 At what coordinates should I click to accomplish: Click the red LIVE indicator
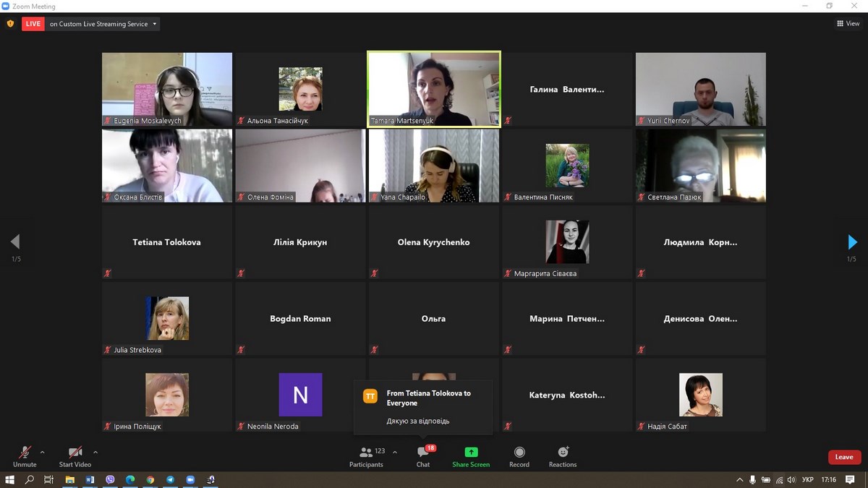tap(33, 24)
